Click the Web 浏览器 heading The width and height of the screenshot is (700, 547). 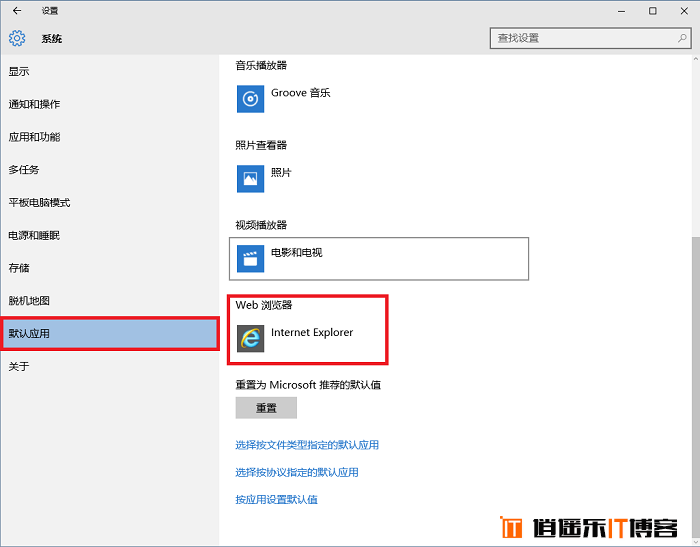[x=263, y=305]
